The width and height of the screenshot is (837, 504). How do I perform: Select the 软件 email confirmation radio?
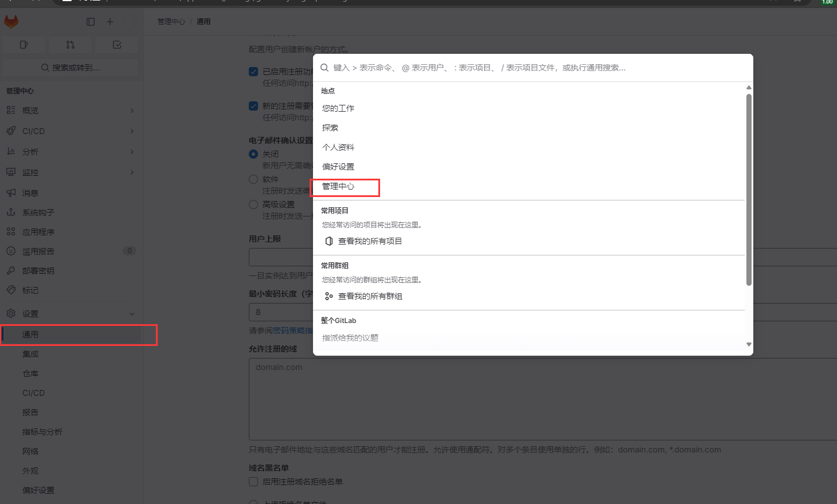coord(253,179)
